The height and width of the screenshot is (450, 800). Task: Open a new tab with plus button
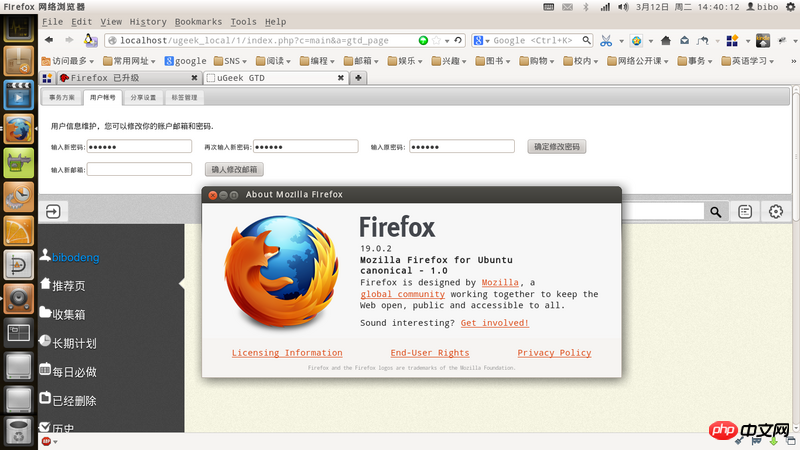[x=358, y=78]
